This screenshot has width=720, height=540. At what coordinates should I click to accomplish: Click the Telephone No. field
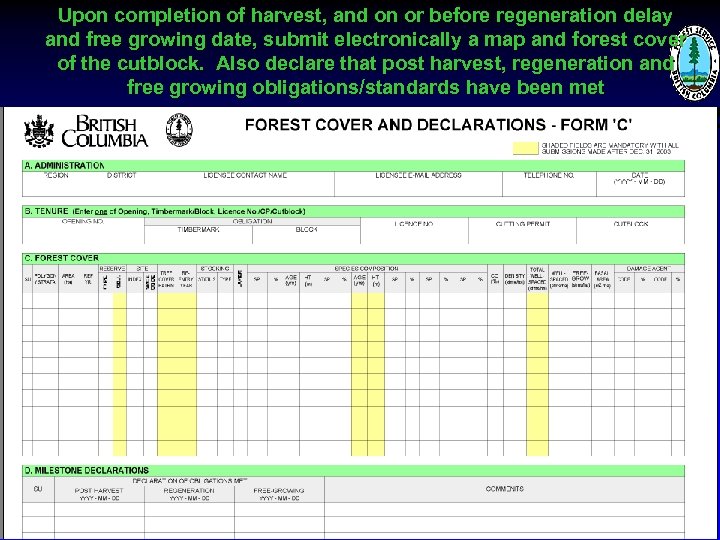click(x=549, y=184)
